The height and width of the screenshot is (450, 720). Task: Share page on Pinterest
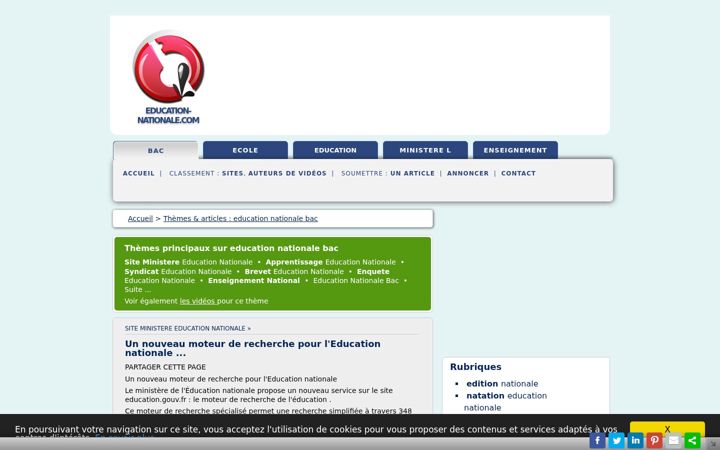click(x=654, y=440)
